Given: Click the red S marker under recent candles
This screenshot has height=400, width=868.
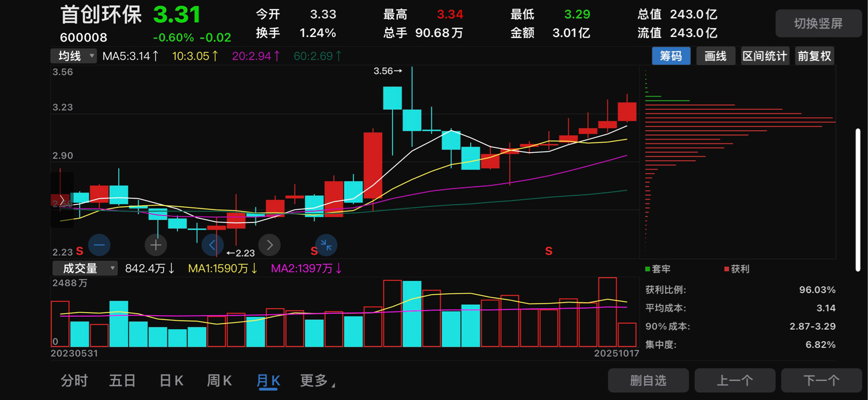Looking at the screenshot, I should click(x=548, y=251).
